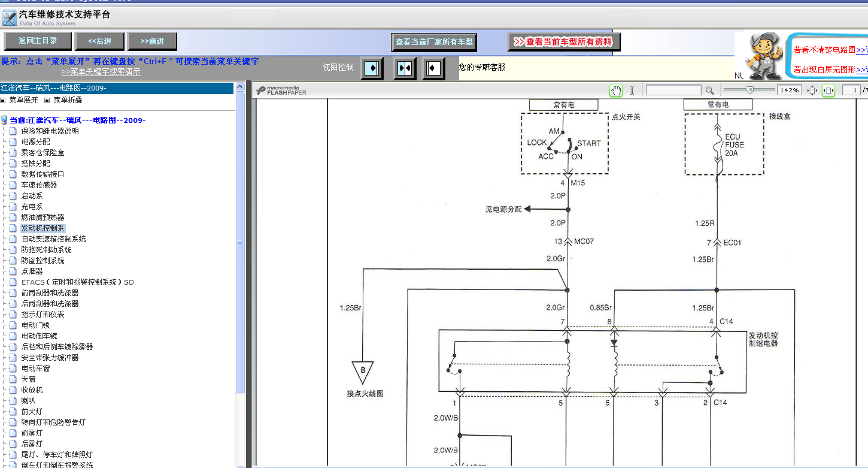Click the document icon beside 前大灯
Image resolution: width=868 pixels, height=468 pixels.
pyautogui.click(x=13, y=412)
